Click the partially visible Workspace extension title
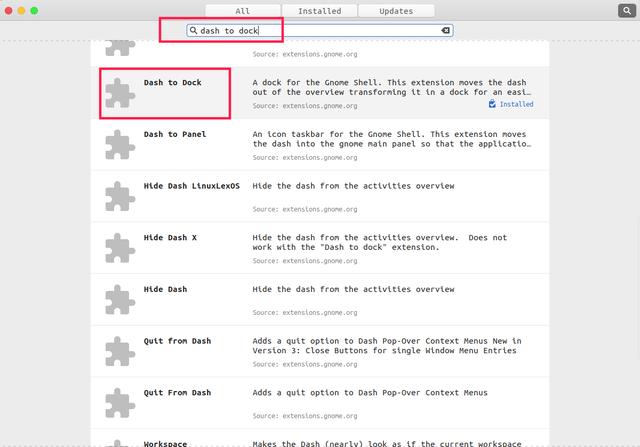The image size is (640, 447). (165, 444)
